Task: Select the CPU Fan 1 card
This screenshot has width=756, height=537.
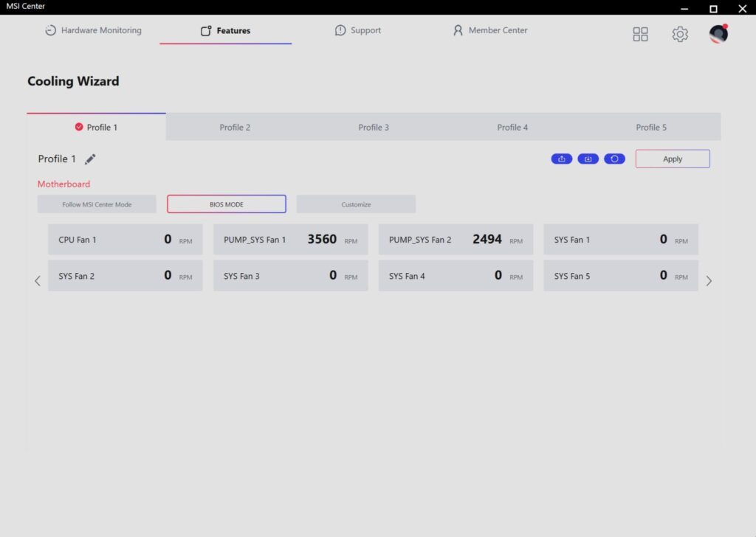Action: coord(126,239)
